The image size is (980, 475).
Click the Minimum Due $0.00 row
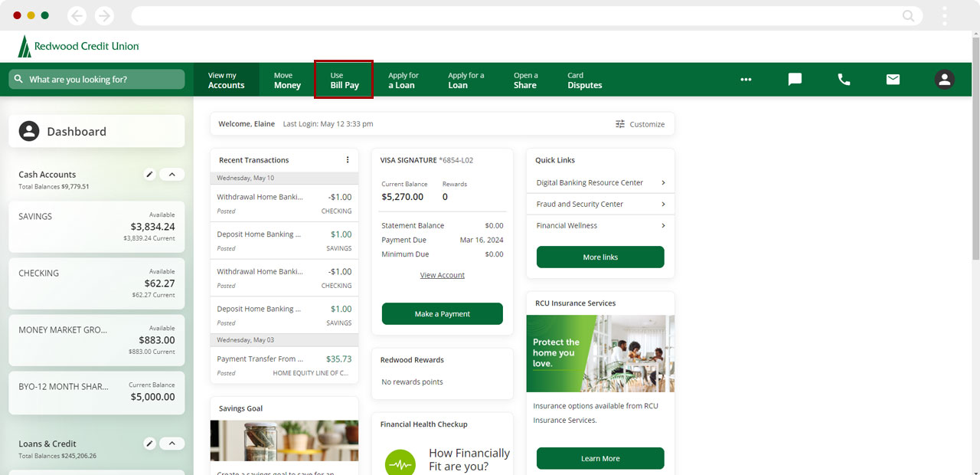click(443, 254)
